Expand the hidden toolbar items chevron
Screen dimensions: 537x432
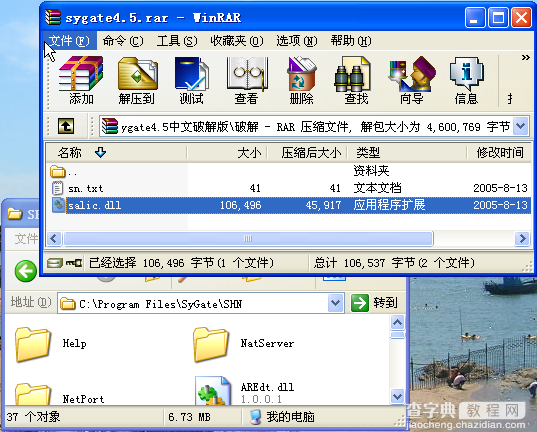pyautogui.click(x=525, y=58)
